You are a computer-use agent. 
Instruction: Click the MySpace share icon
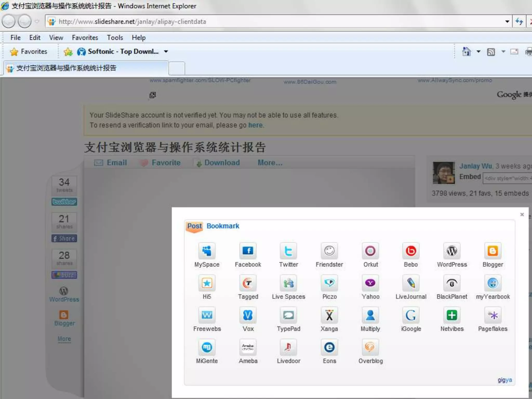pyautogui.click(x=207, y=251)
